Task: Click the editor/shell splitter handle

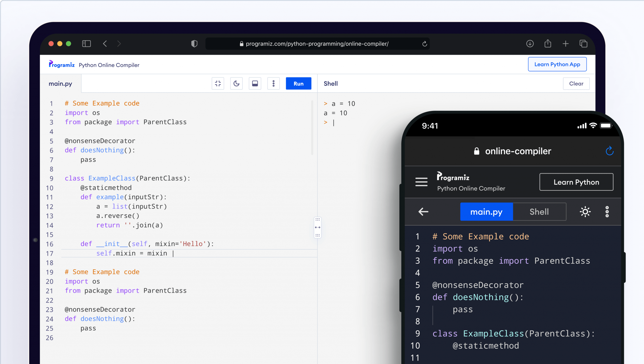Action: tap(318, 227)
